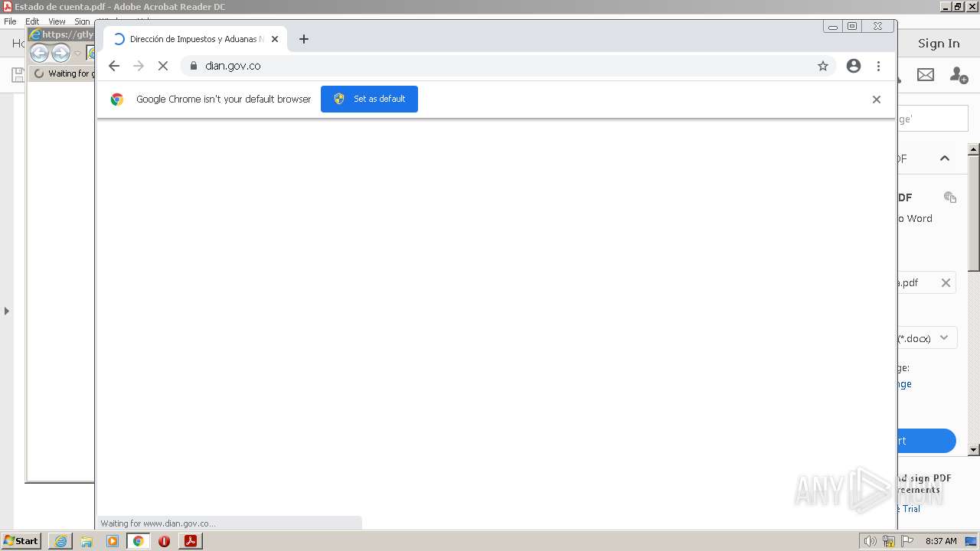This screenshot has width=980, height=551.
Task: Open Windows Media Player from the taskbar
Action: [x=113, y=541]
